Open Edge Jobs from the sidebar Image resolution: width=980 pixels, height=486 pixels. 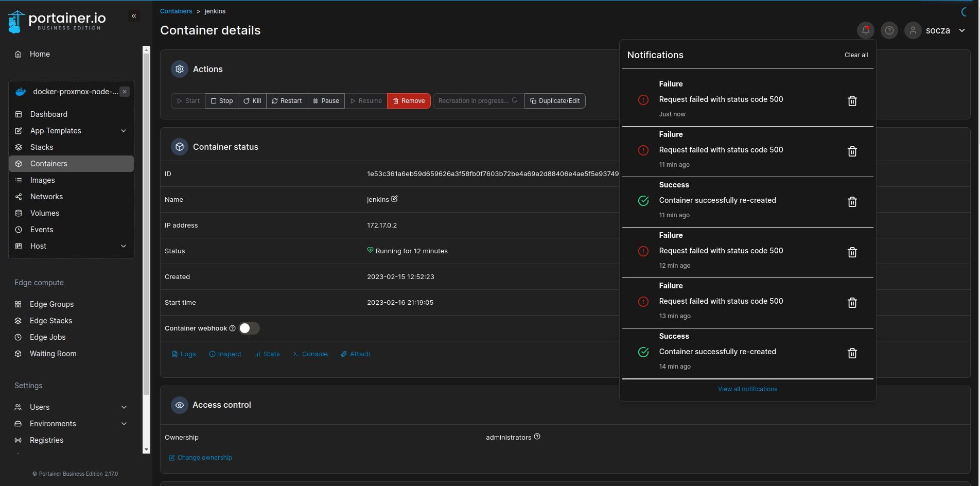pyautogui.click(x=46, y=337)
